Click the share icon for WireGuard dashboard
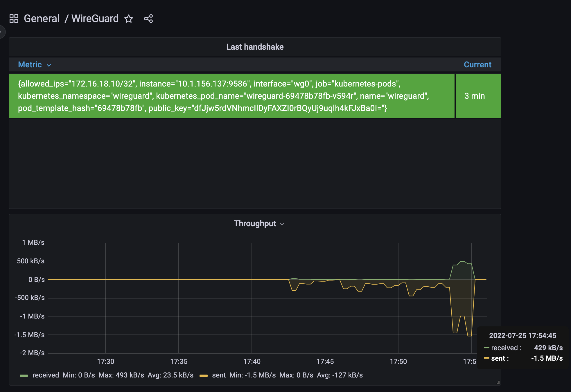Image resolution: width=571 pixels, height=392 pixels. [x=148, y=19]
